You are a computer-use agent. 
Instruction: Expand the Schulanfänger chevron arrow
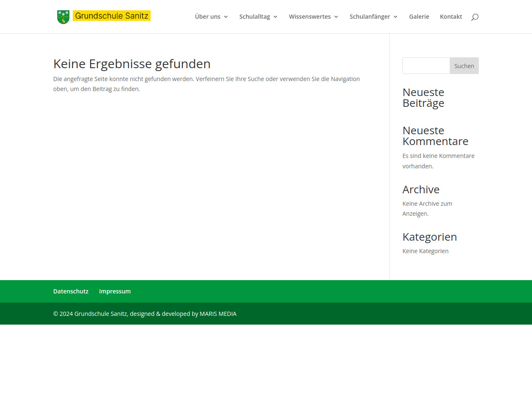(x=396, y=17)
